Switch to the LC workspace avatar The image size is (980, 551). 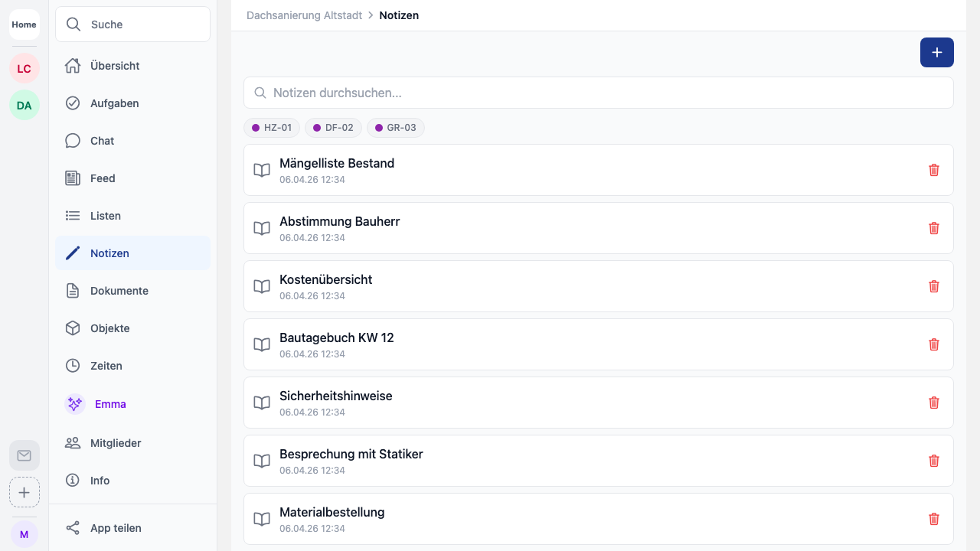tap(24, 68)
